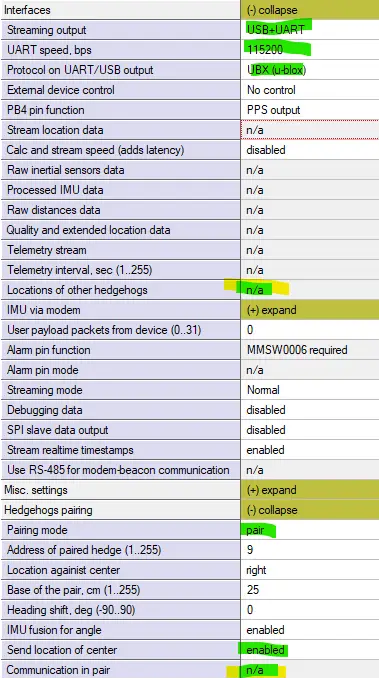Select the 'Alarm pin function' row label
This screenshot has width=379, height=679.
coord(49,350)
